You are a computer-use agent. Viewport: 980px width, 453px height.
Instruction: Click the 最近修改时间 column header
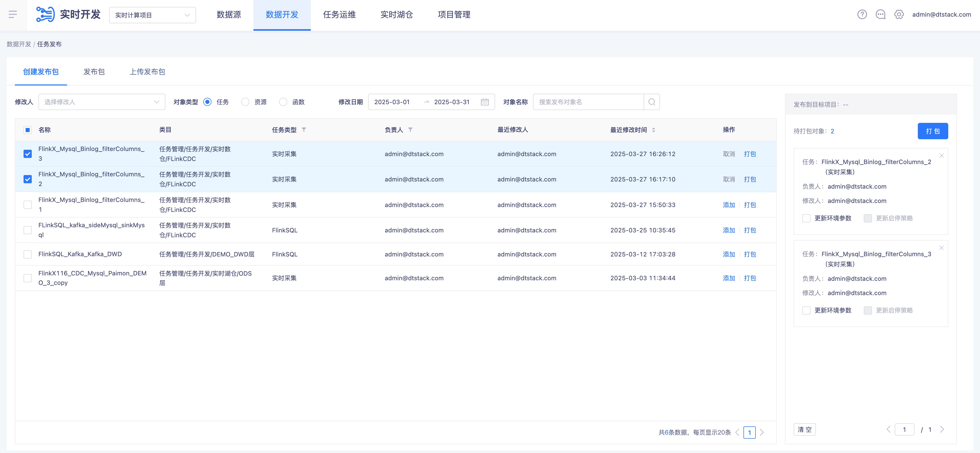coord(629,130)
